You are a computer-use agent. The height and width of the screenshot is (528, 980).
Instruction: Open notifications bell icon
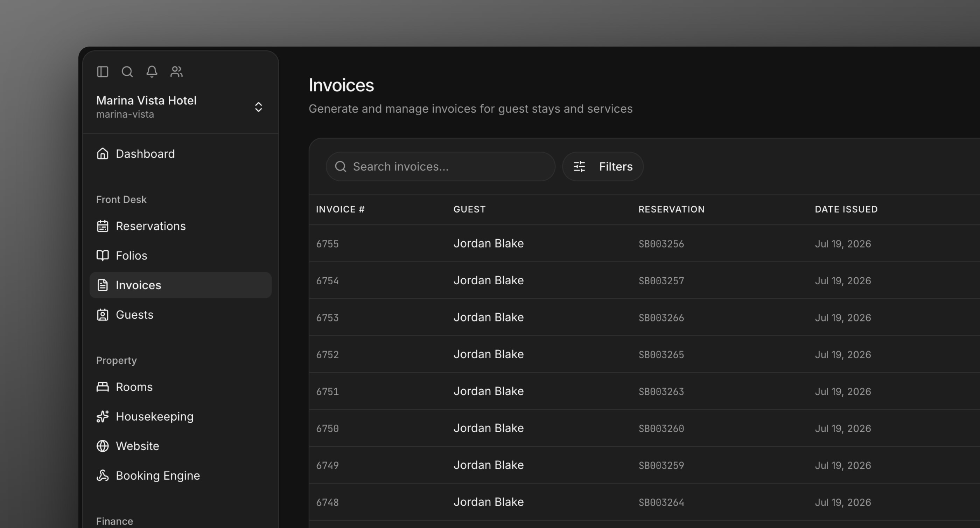[x=152, y=71]
